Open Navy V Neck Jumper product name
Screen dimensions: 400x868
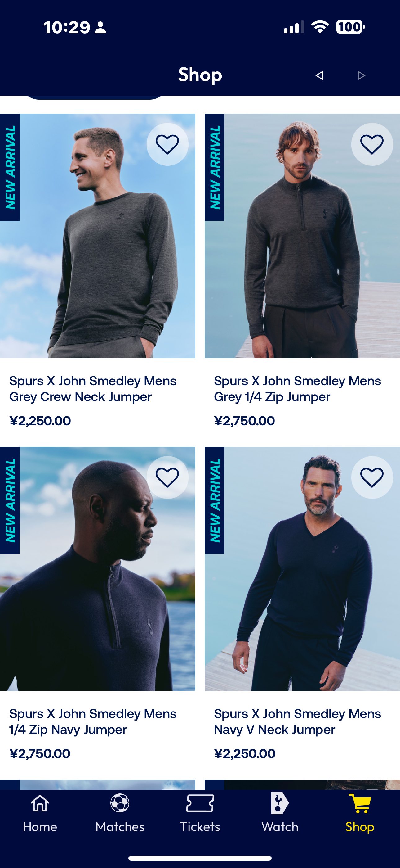(x=298, y=721)
